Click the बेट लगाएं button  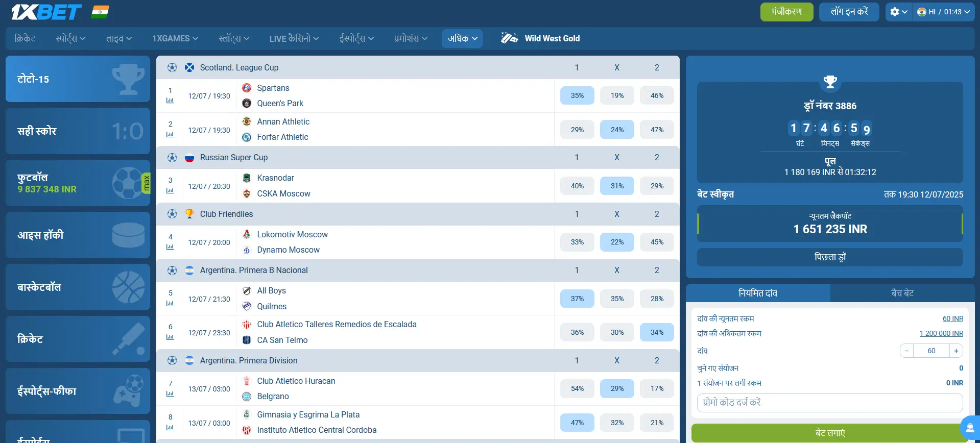830,433
